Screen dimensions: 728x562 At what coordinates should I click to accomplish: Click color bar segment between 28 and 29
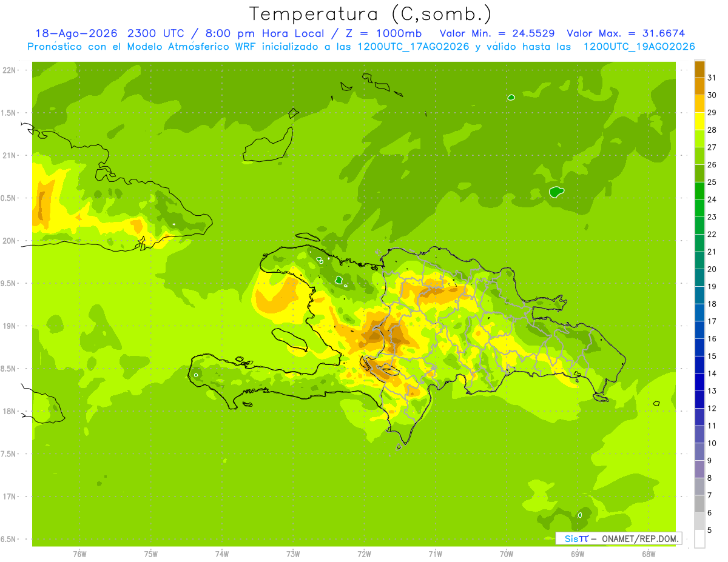click(699, 121)
